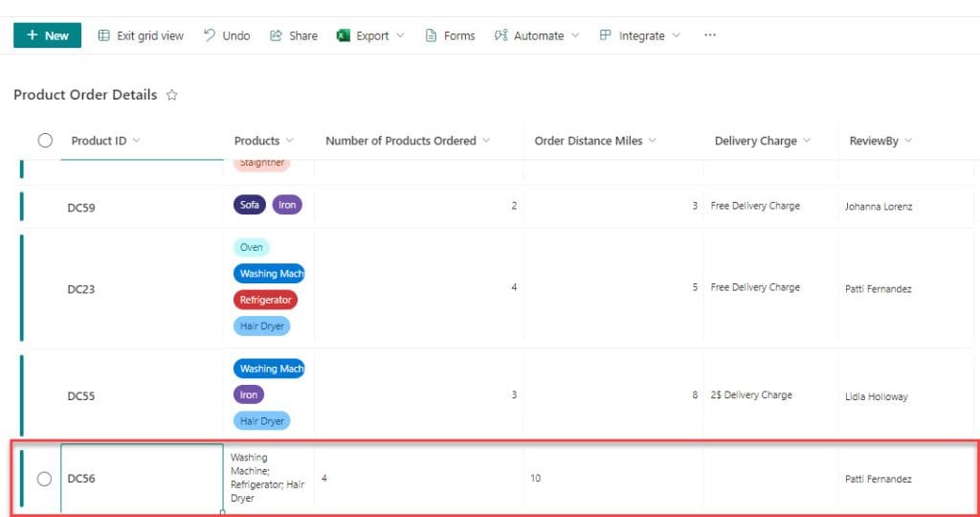Expand the Automate dropdown chevron

[x=575, y=35]
